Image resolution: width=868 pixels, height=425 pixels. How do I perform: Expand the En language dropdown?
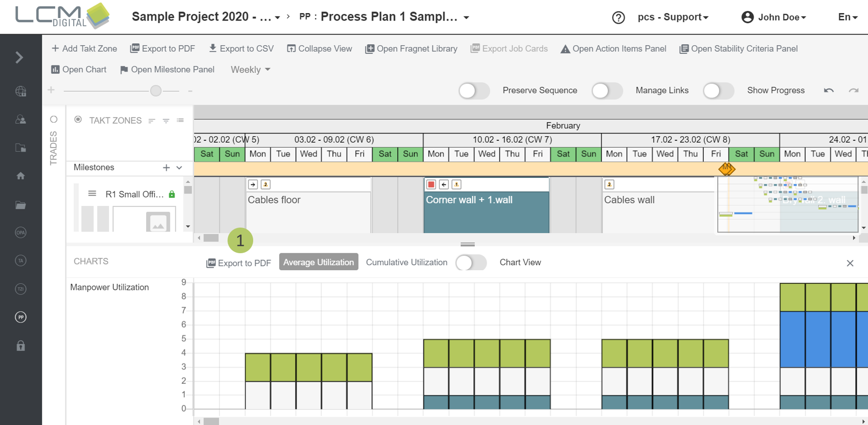pyautogui.click(x=847, y=17)
